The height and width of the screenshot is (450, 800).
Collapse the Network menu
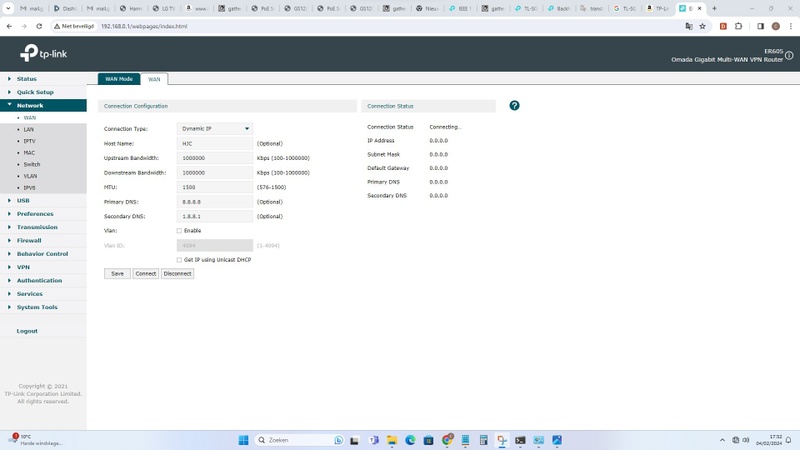(x=43, y=105)
